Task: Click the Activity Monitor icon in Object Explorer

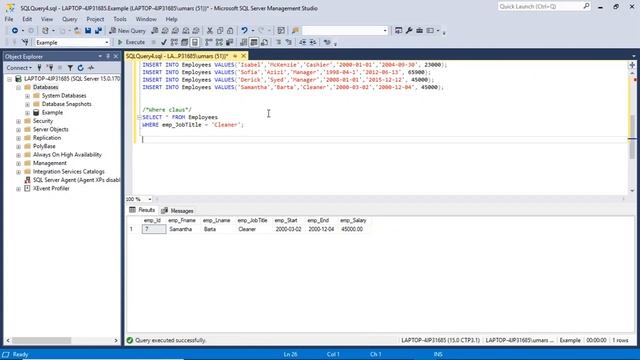Action: (91, 68)
